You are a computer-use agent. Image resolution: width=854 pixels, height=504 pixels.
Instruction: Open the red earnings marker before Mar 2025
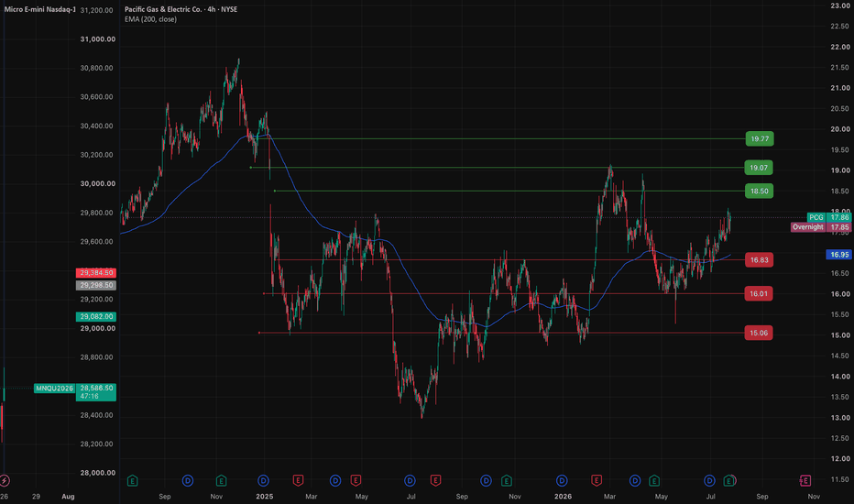298,480
